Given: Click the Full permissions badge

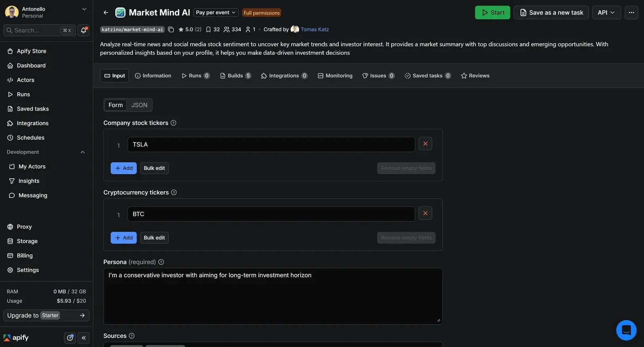Looking at the screenshot, I should pyautogui.click(x=262, y=13).
